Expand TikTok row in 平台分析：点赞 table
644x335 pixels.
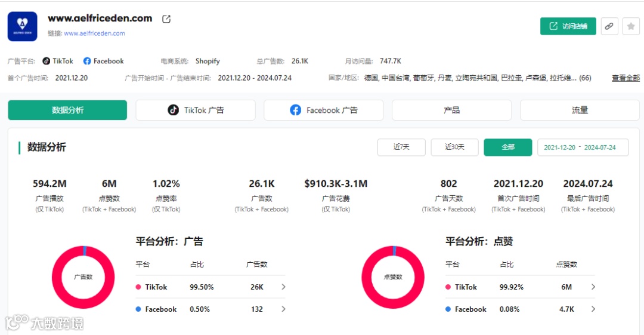pyautogui.click(x=593, y=287)
